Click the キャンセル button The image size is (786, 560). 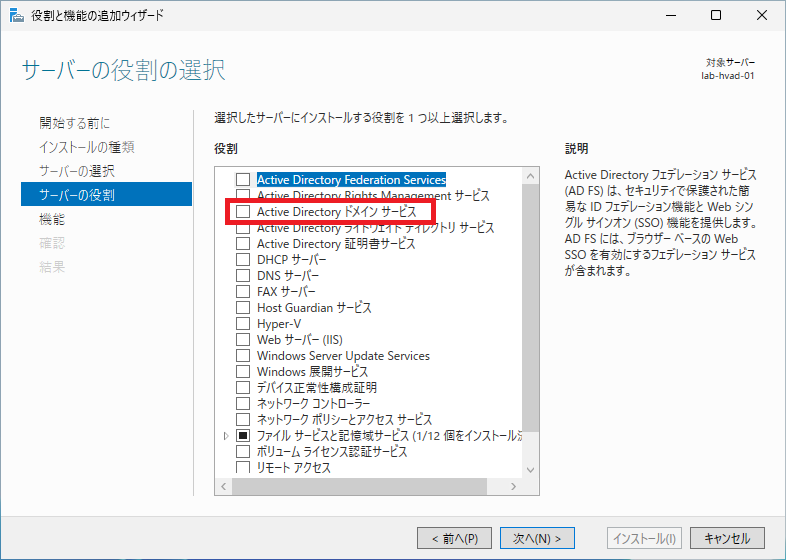coord(727,538)
